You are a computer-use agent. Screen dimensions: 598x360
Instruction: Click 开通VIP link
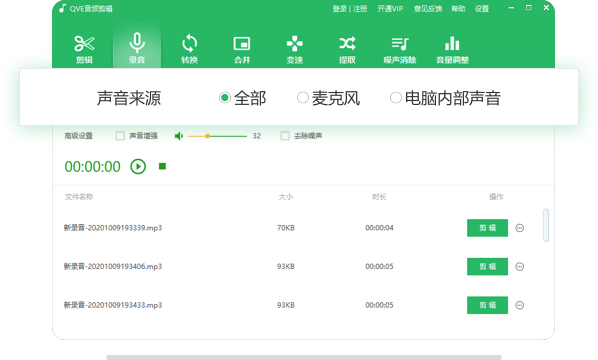point(390,9)
